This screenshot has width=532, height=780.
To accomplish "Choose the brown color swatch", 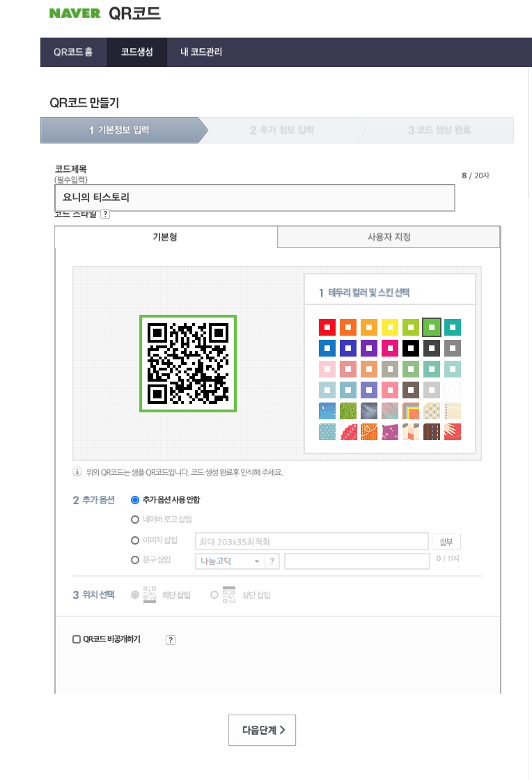I will 411,390.
